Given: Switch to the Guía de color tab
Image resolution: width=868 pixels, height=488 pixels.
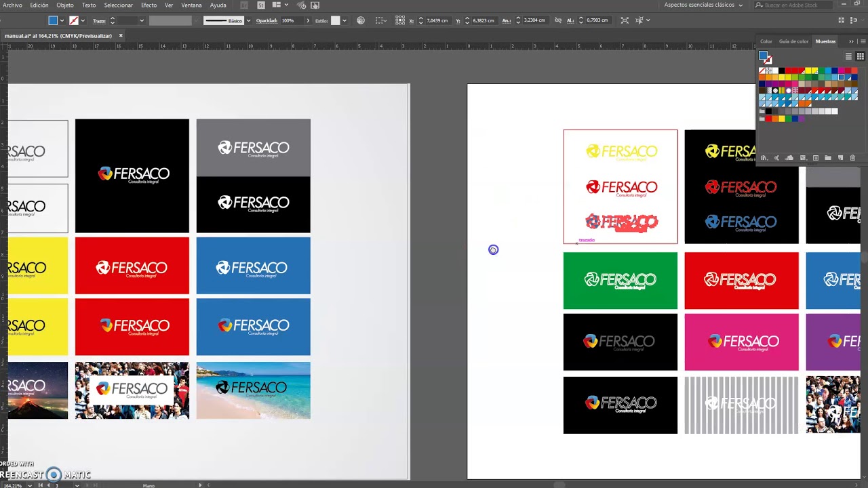Looking at the screenshot, I should coord(793,41).
